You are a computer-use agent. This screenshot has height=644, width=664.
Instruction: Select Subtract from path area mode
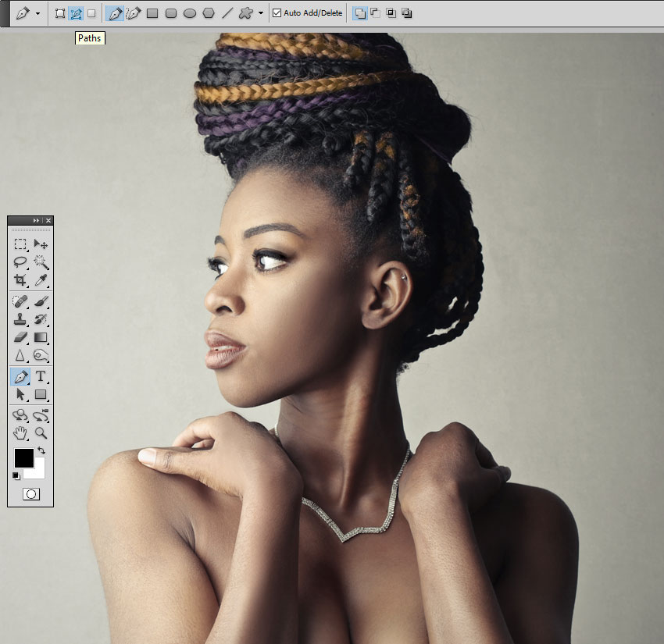[x=375, y=13]
